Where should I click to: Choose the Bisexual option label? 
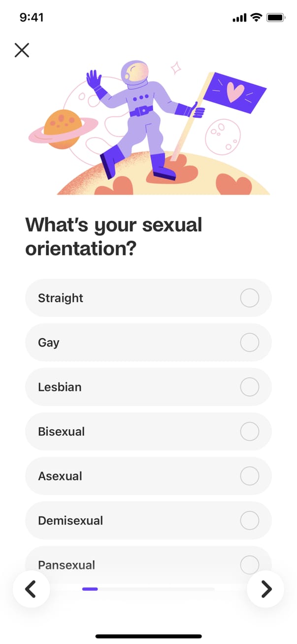click(62, 431)
